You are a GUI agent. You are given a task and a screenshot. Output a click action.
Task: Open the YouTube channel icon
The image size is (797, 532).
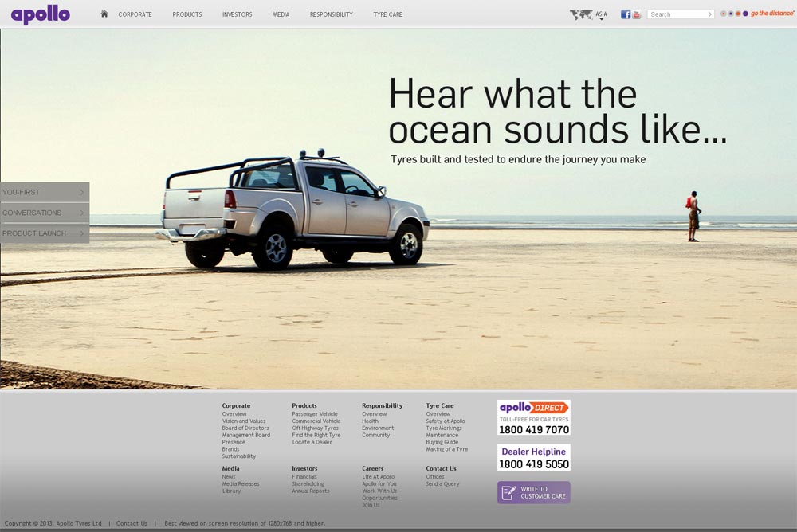click(x=636, y=14)
